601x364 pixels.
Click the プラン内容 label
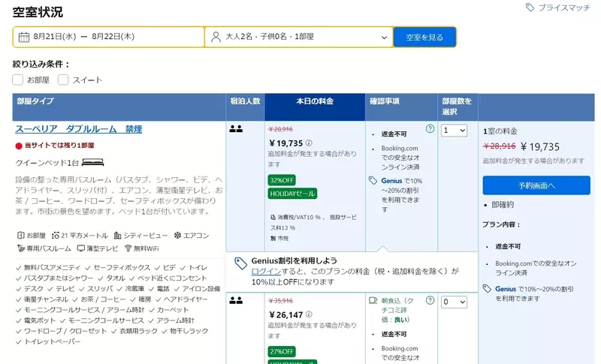(501, 224)
